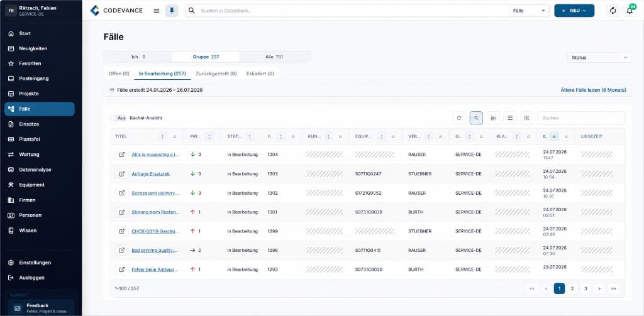Toggle the table search filter icon

(x=476, y=118)
